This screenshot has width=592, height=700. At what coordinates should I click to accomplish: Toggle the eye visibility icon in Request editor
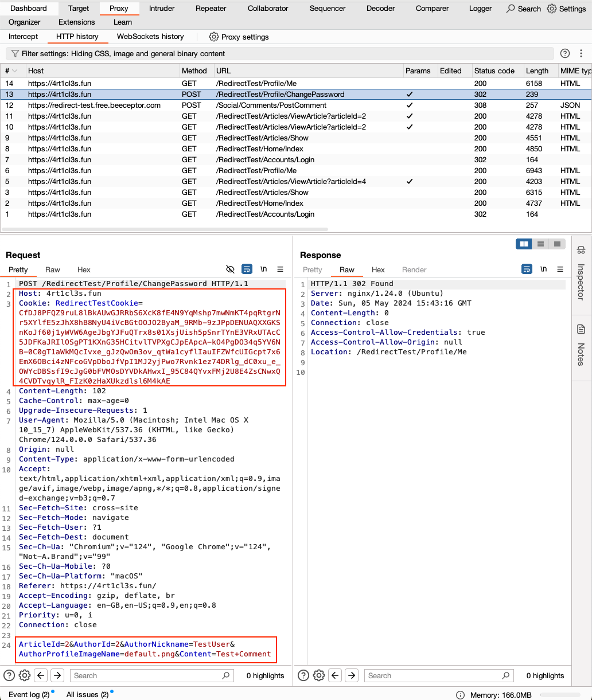(x=230, y=269)
